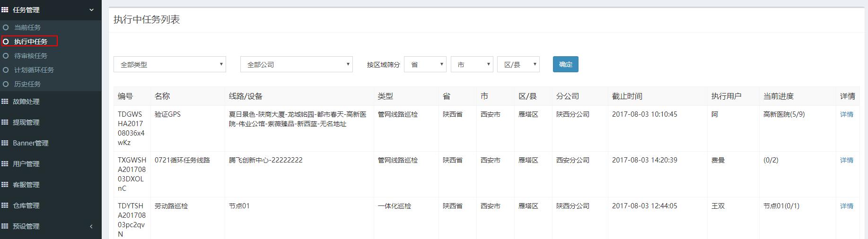Click the circle icon beside 计划循环任务
The height and width of the screenshot is (239, 868).
click(x=6, y=70)
